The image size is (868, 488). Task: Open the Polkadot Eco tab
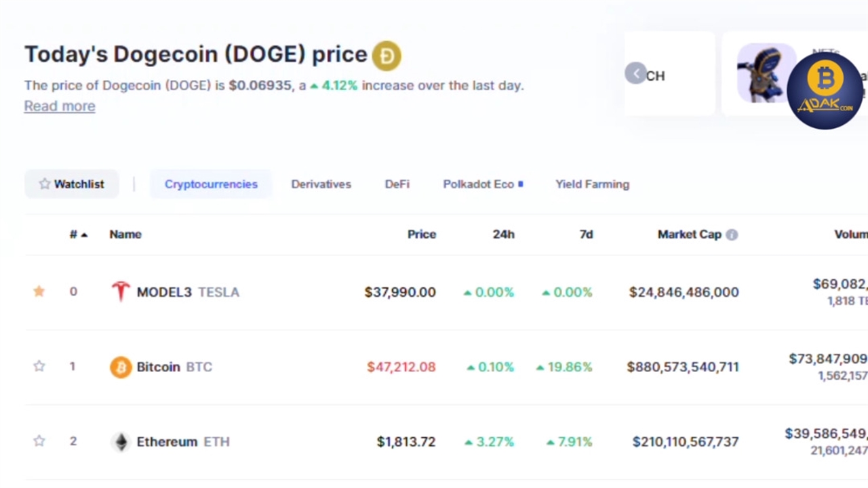478,184
